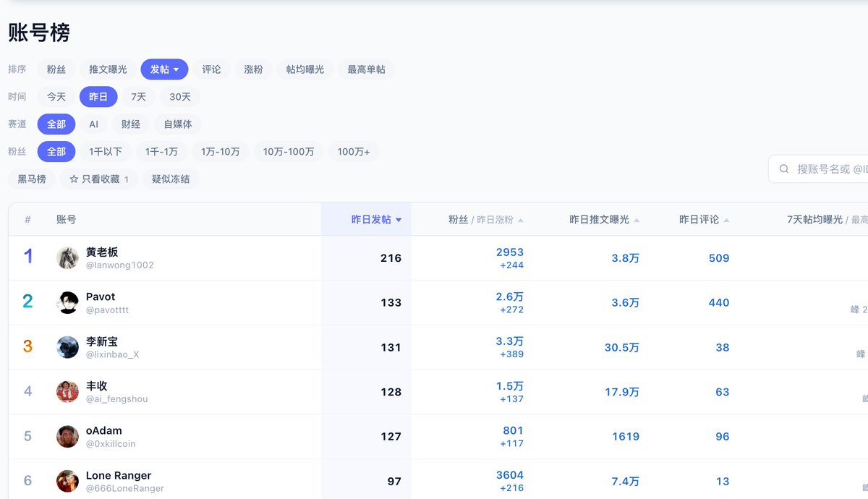868x499 pixels.
Task: Select 全部 in 赛道 row
Action: point(56,124)
